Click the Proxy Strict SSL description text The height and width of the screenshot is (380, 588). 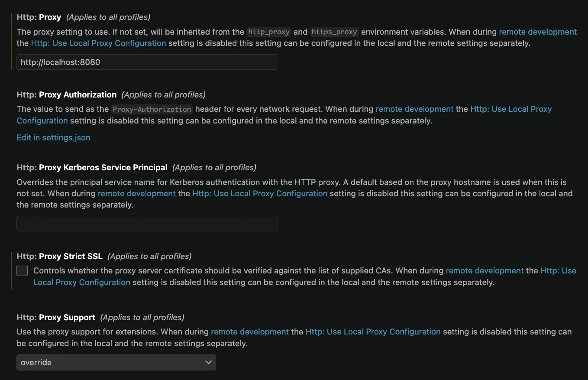[x=305, y=276]
